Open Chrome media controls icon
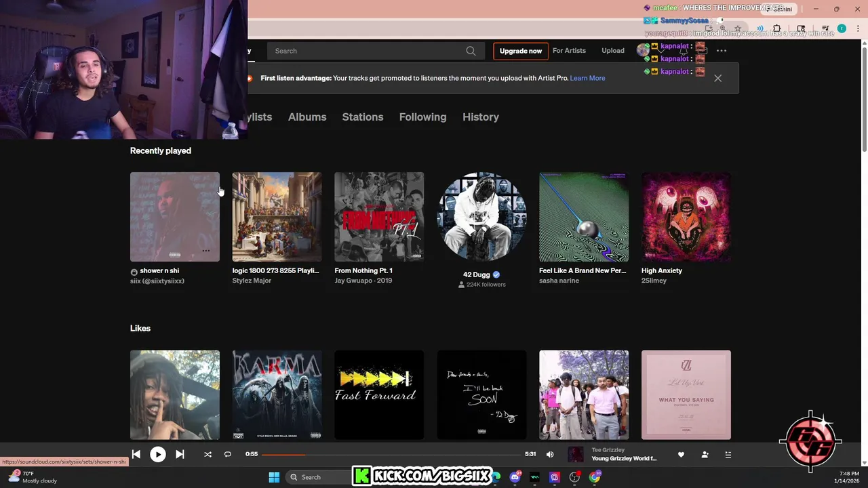 (x=825, y=28)
